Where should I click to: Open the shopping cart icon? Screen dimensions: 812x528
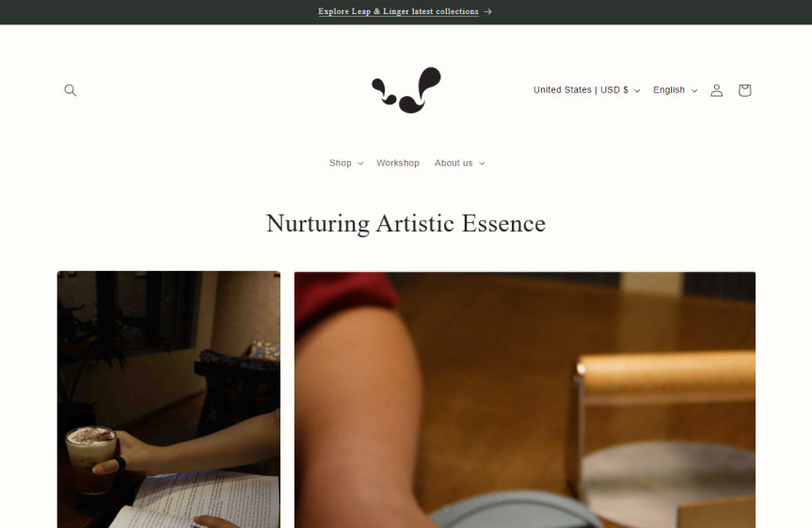(744, 90)
